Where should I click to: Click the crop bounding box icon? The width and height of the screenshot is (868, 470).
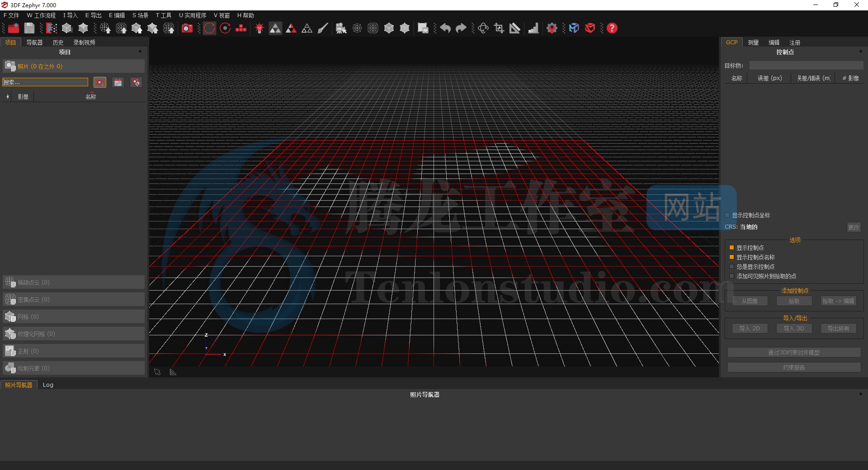tap(499, 28)
